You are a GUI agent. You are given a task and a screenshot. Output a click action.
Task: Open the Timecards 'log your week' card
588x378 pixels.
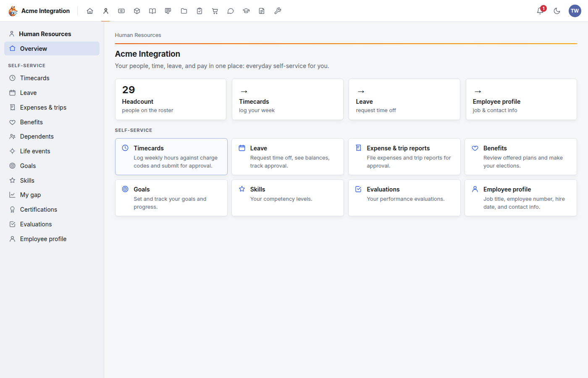coord(288,99)
